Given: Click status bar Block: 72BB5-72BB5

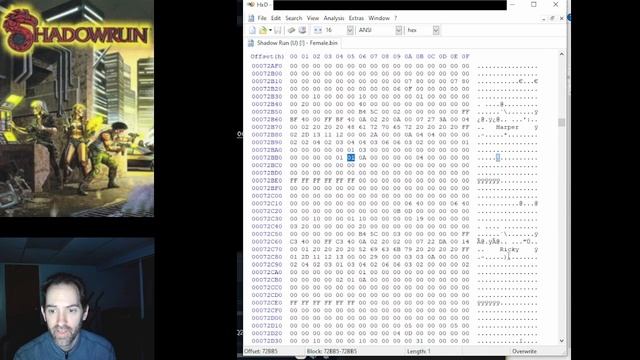Looking at the screenshot, I should 332,351.
